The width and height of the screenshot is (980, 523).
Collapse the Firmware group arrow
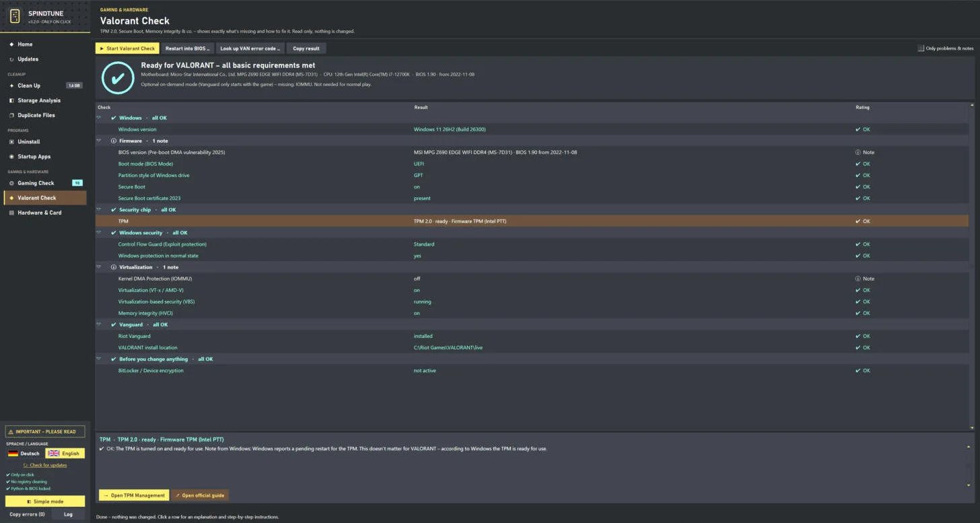[x=98, y=141]
